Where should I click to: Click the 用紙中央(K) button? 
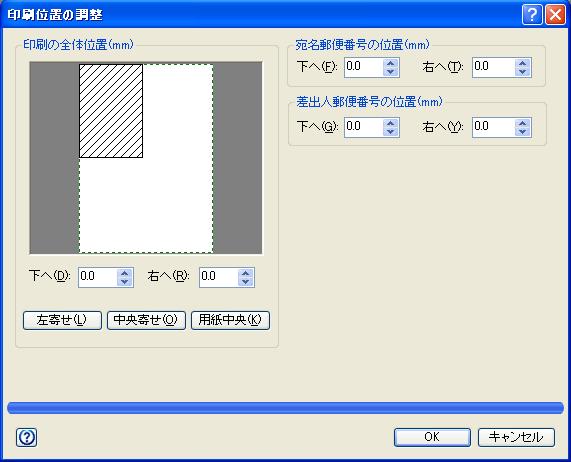tap(230, 320)
